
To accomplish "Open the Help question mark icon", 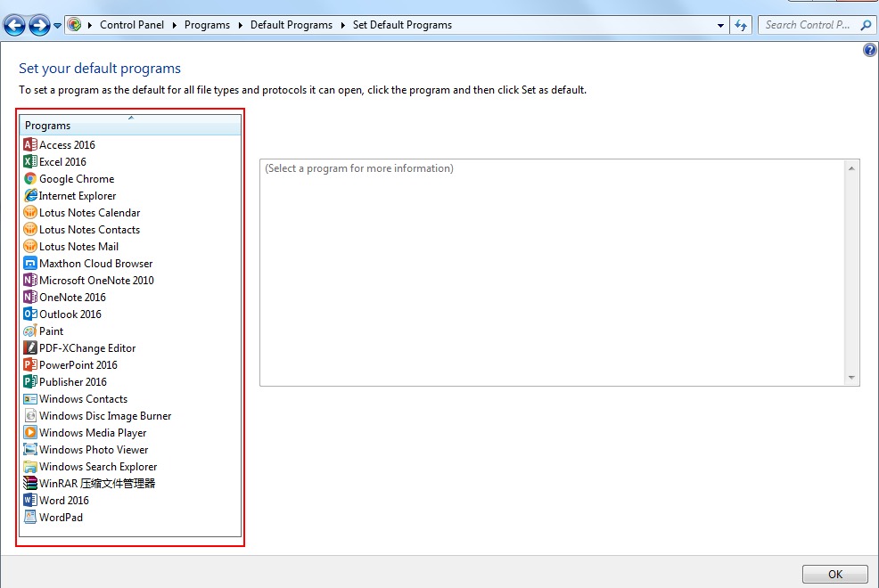I will [x=869, y=51].
